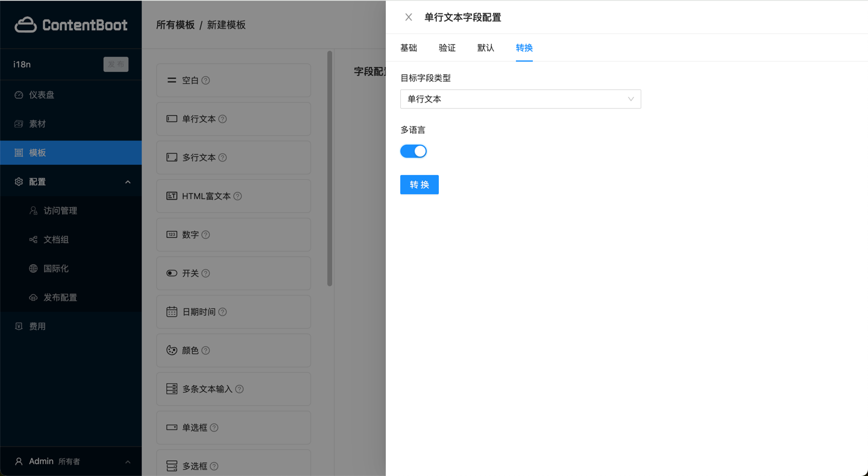
Task: Open 国际化 menu item
Action: (x=71, y=268)
